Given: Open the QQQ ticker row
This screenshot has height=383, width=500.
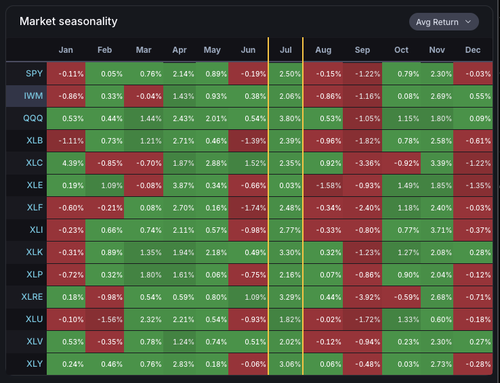Looking at the screenshot, I should coord(33,118).
